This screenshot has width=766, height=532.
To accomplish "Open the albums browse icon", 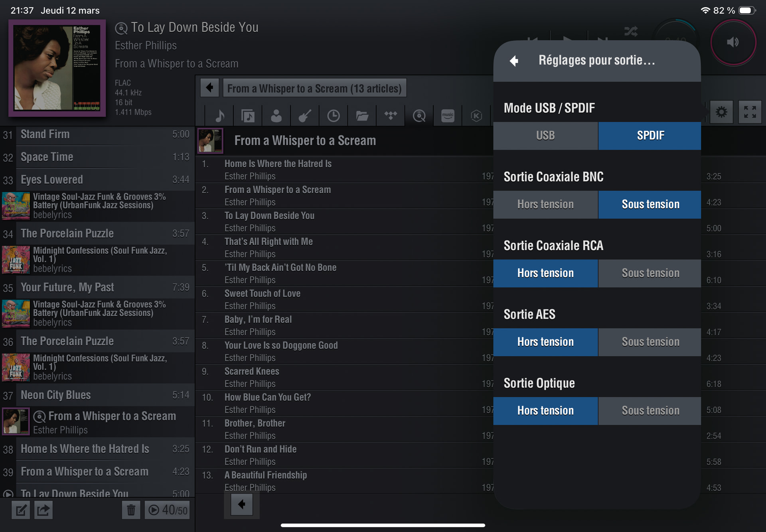I will tap(248, 116).
